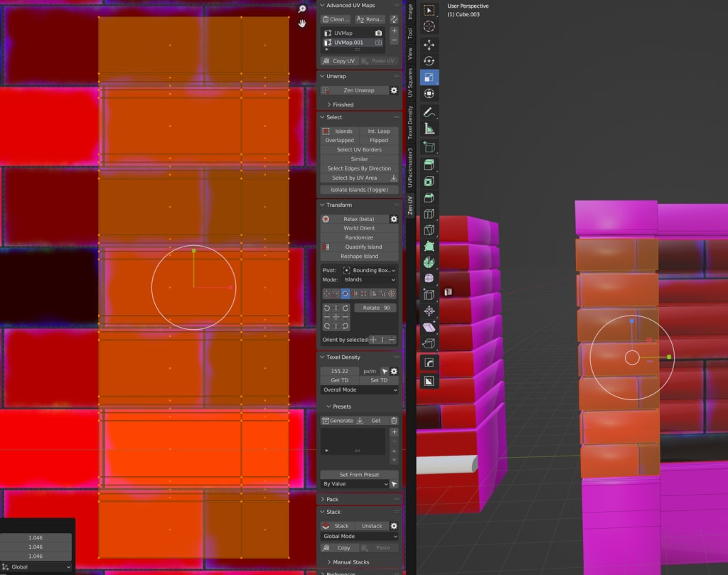Delete texel density presets with trash icon
Image resolution: width=728 pixels, height=575 pixels.
coord(394,421)
